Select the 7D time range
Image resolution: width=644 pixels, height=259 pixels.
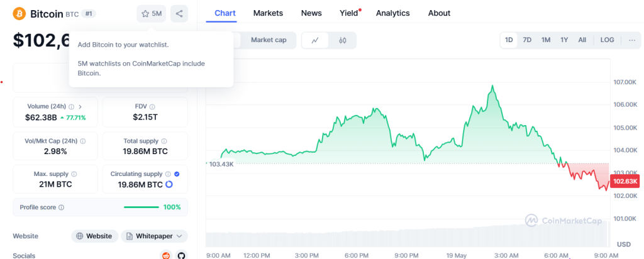click(x=527, y=40)
